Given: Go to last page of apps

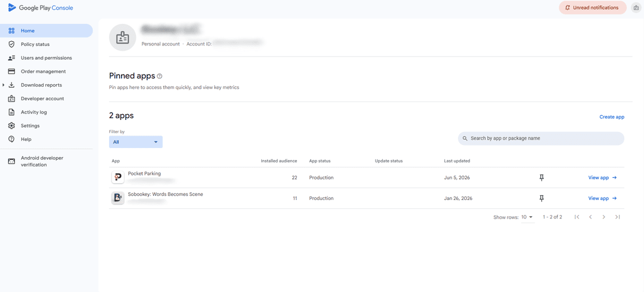Looking at the screenshot, I should tap(617, 217).
